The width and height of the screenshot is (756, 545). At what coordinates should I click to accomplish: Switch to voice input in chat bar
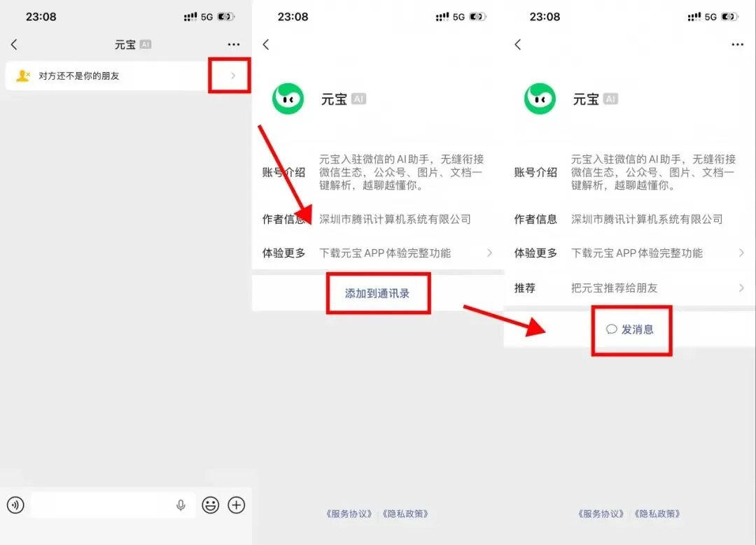point(15,505)
